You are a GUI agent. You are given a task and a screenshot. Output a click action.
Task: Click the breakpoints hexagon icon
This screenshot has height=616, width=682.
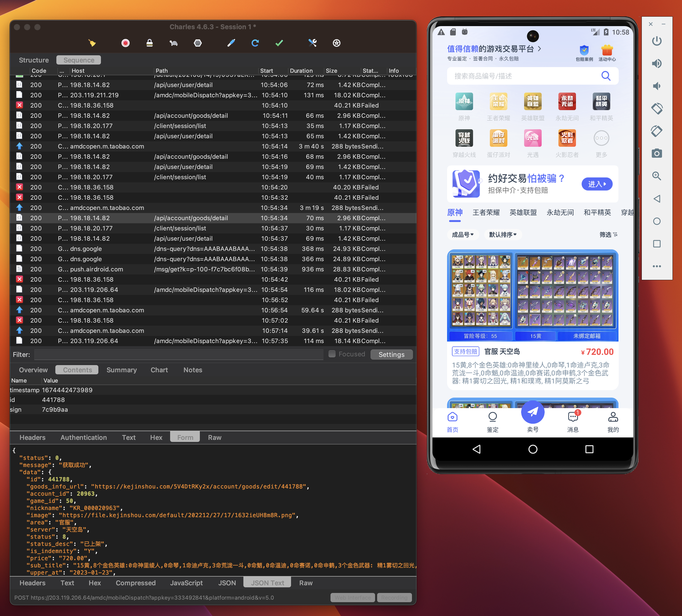point(198,43)
